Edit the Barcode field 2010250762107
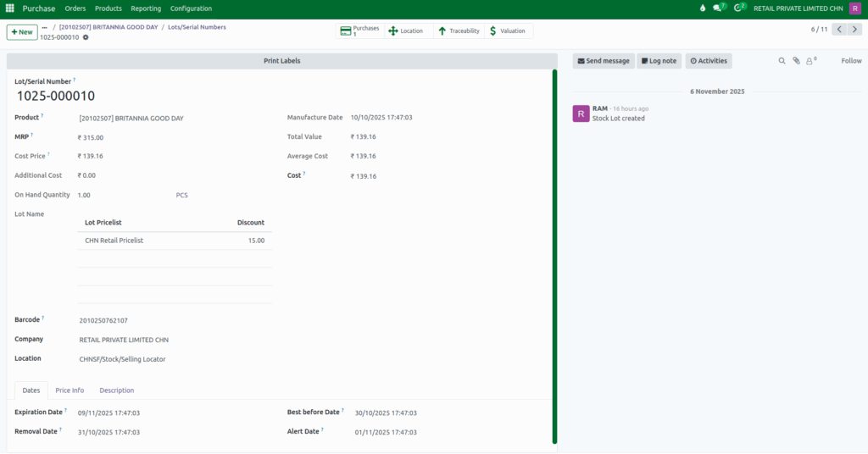Screen dimensions: 868x454 (103, 321)
